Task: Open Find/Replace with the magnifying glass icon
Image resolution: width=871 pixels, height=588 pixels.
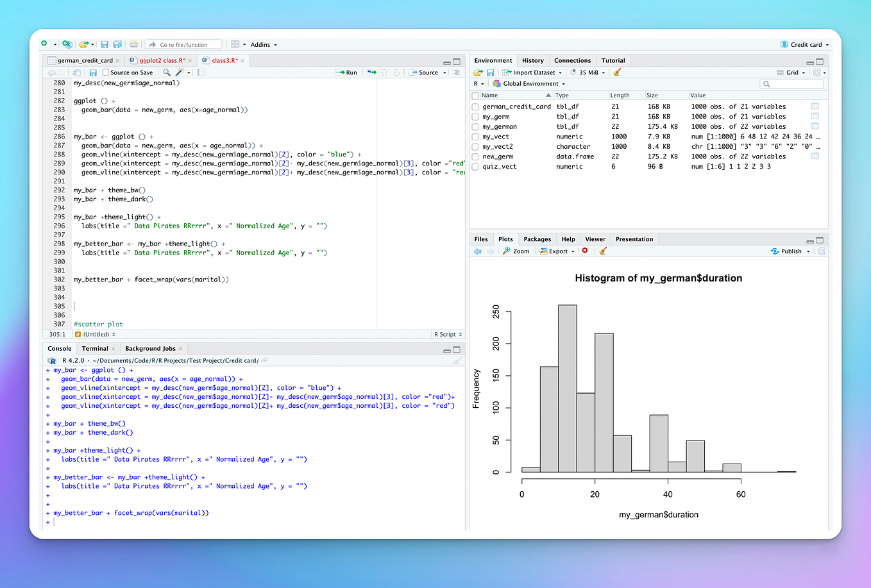Action: pos(166,73)
